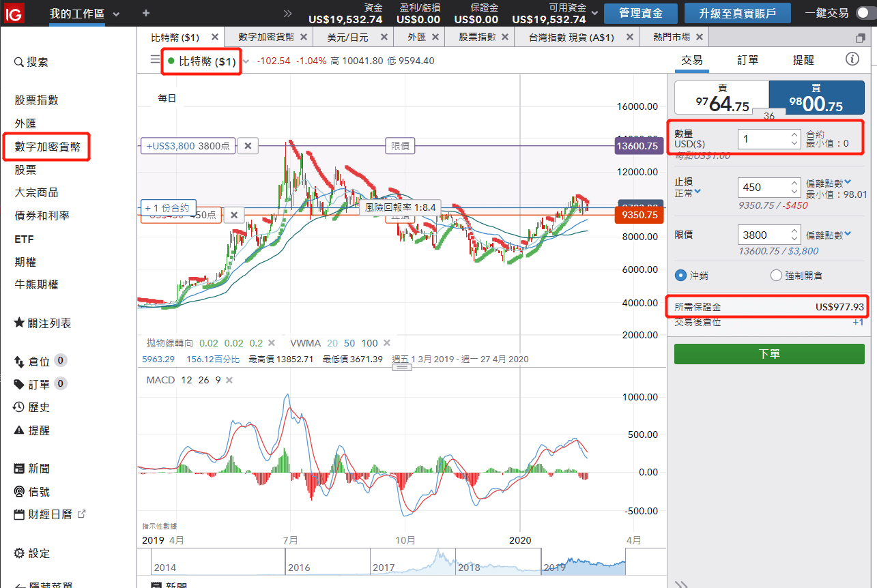Open 搜索 using the magnifier icon
Image resolution: width=877 pixels, height=588 pixels.
[x=19, y=62]
